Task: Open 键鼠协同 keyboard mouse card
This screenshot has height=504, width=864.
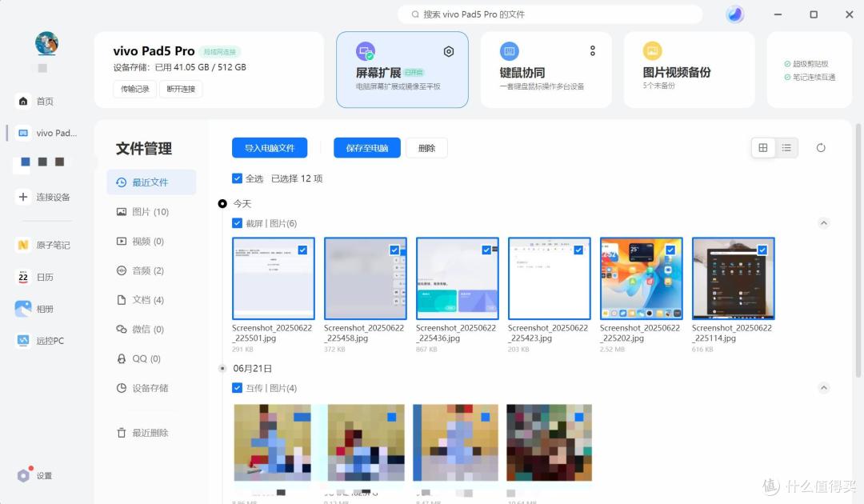Action: coord(546,70)
